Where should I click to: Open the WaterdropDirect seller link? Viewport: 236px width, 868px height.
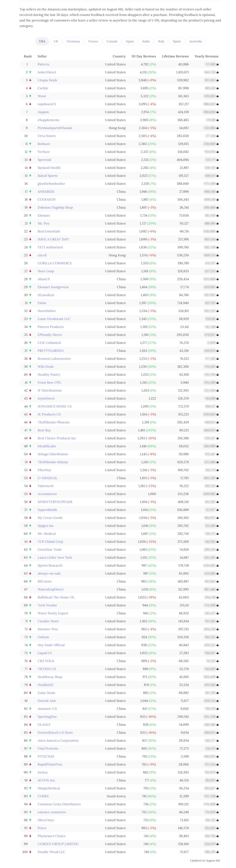point(51,589)
